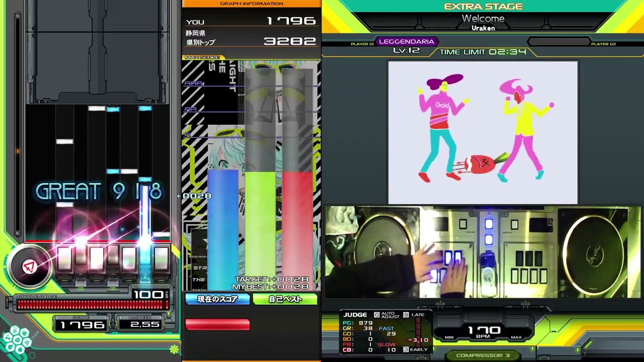Click the FAST count 29

[391, 334]
